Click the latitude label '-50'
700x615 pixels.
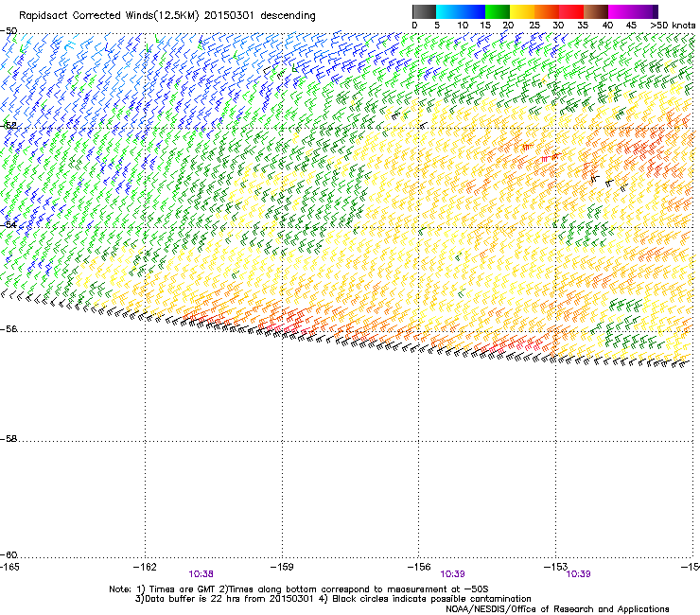point(9,31)
